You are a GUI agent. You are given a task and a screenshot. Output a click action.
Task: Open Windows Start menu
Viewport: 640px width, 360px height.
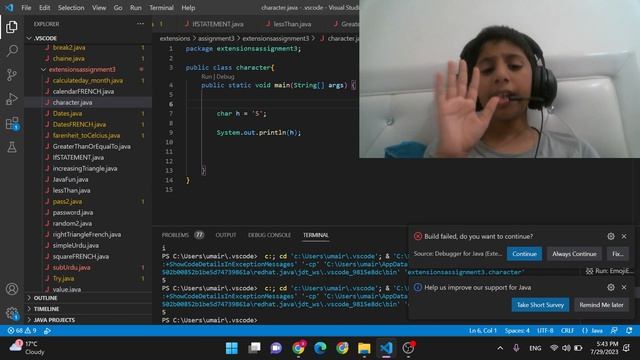point(232,348)
